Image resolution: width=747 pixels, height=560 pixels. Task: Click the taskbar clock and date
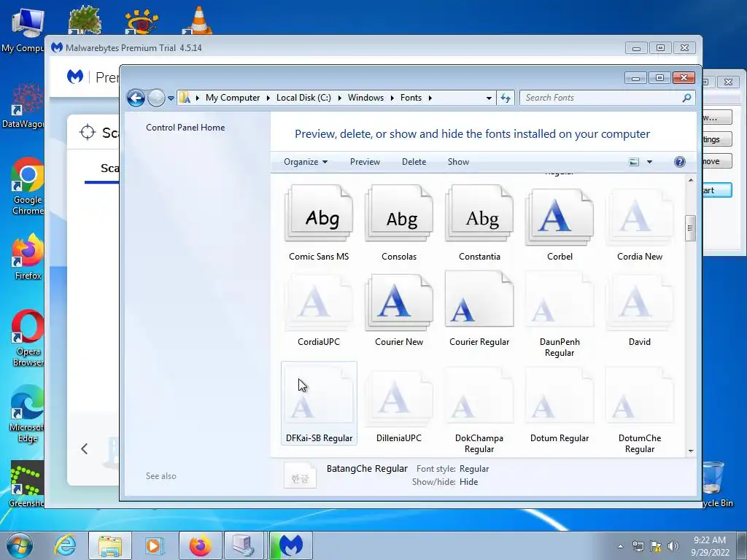pyautogui.click(x=709, y=546)
